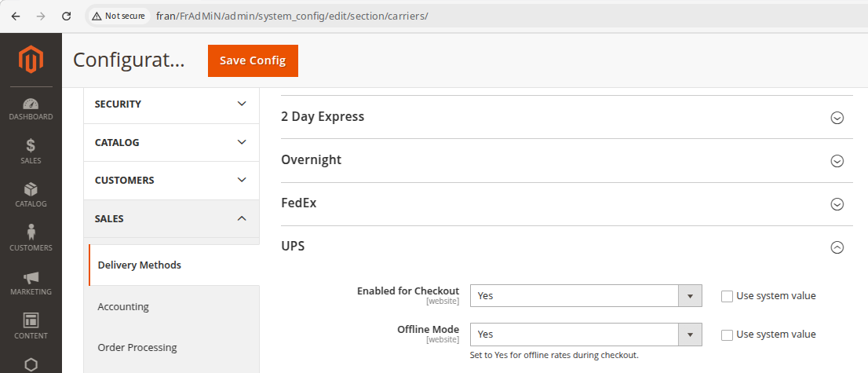Expand the FedEx section
Screen dimensions: 868x373
[x=837, y=204]
